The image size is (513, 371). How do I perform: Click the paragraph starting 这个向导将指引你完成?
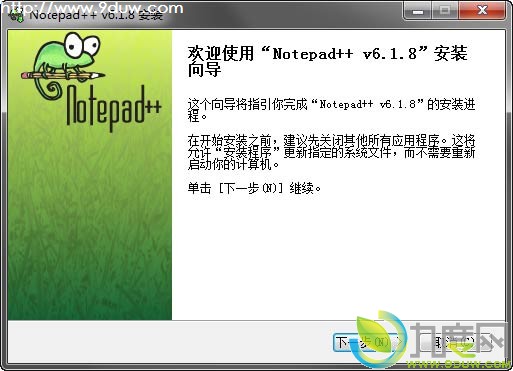pos(331,110)
